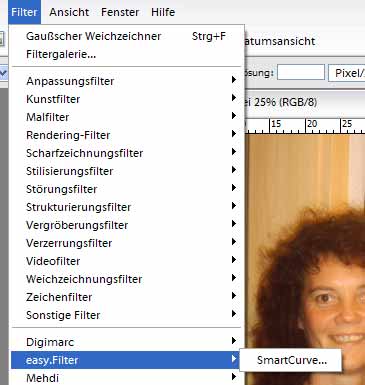Expand Anpassungsfilter submenu
Viewport: 365px width, 385px height.
(126, 81)
